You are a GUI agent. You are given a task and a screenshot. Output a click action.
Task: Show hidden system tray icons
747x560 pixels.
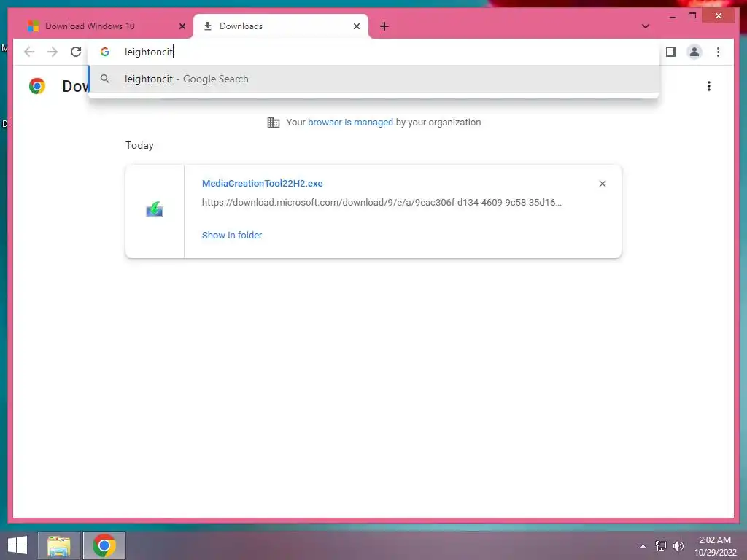click(643, 546)
